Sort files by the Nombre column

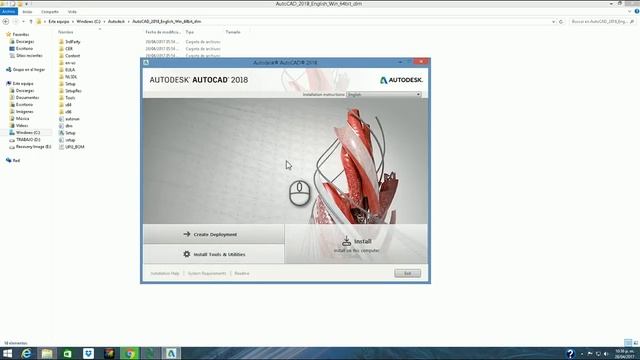(x=66, y=32)
